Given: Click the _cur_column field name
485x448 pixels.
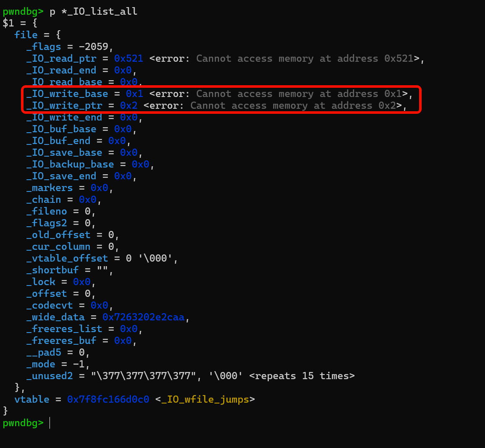Looking at the screenshot, I should (58, 247).
